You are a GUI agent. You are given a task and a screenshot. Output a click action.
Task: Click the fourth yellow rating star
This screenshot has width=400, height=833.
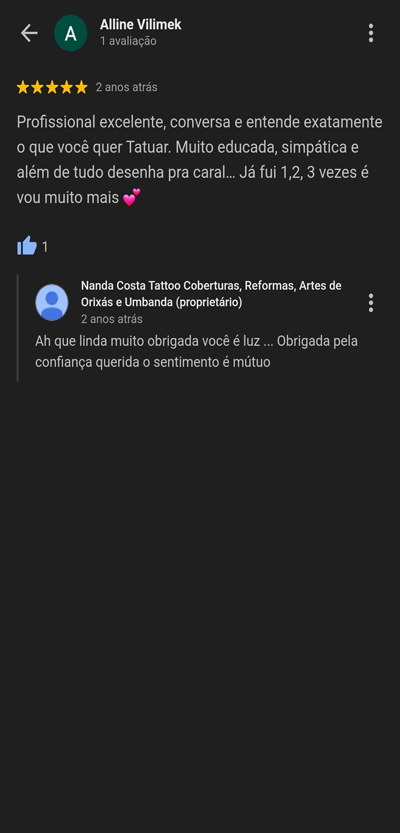[x=66, y=88]
